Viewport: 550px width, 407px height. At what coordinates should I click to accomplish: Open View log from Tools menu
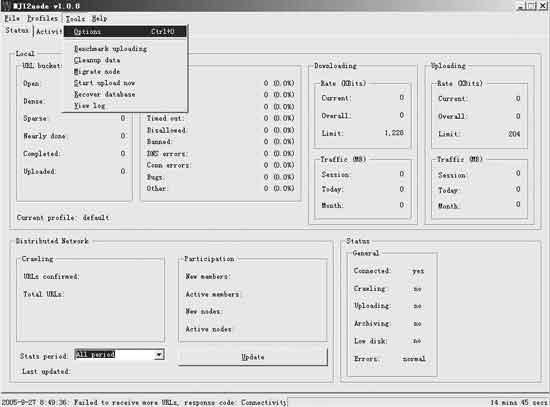[89, 106]
